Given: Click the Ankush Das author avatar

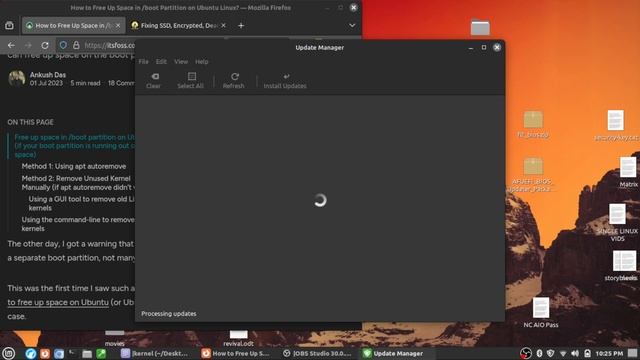Looking at the screenshot, I should pyautogui.click(x=17, y=78).
